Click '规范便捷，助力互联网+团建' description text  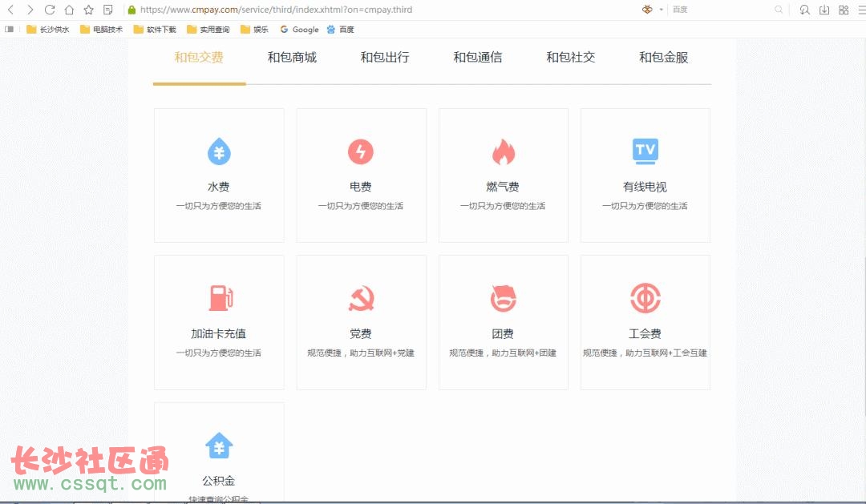coord(503,353)
